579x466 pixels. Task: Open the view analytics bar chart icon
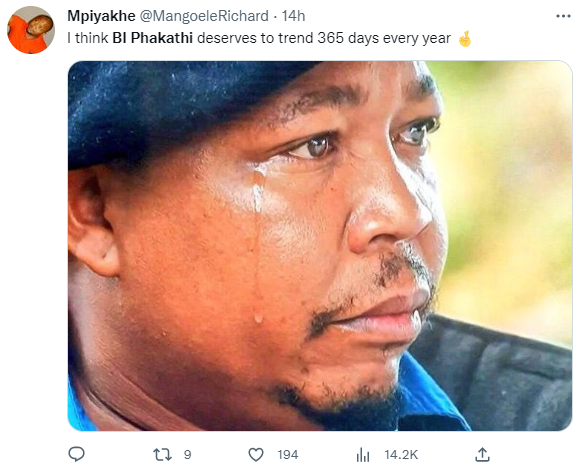tap(363, 455)
